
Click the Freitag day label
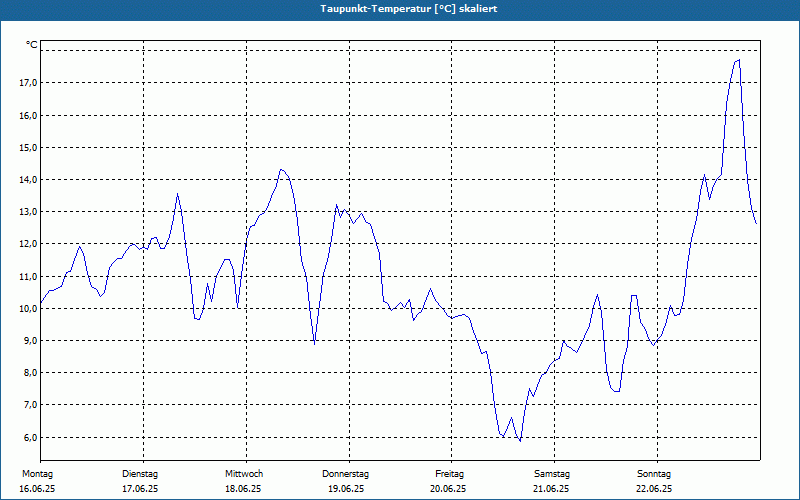click(x=449, y=474)
